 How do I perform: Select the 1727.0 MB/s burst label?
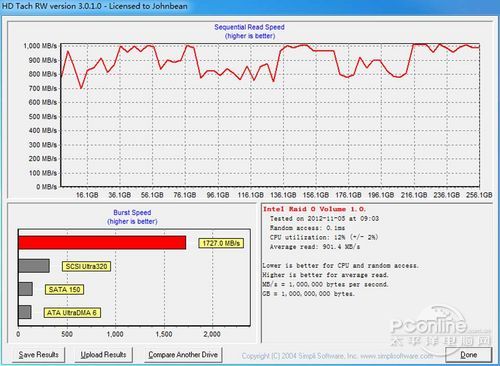(x=221, y=243)
